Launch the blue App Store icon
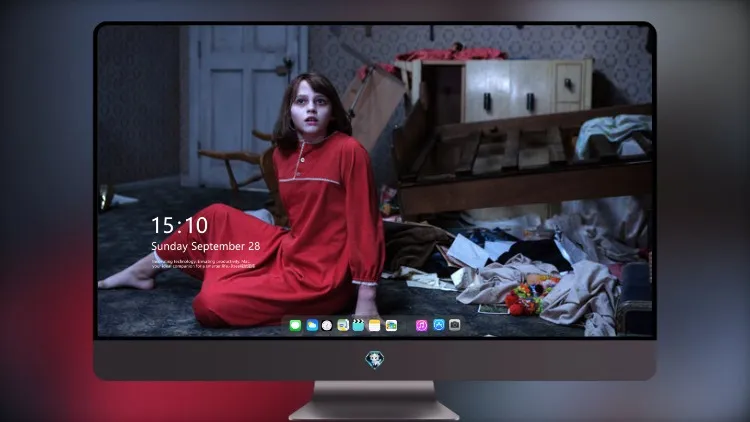Screen dimensions: 750x422 pos(439,325)
